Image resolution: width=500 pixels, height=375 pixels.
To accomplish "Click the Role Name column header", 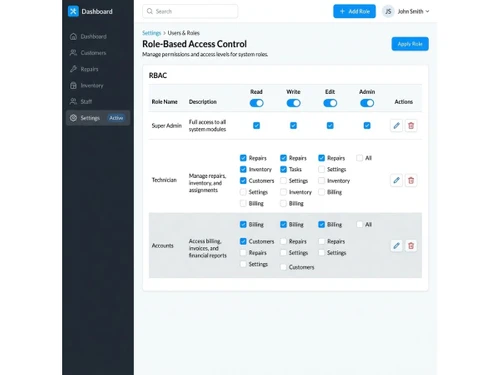I will (x=164, y=102).
